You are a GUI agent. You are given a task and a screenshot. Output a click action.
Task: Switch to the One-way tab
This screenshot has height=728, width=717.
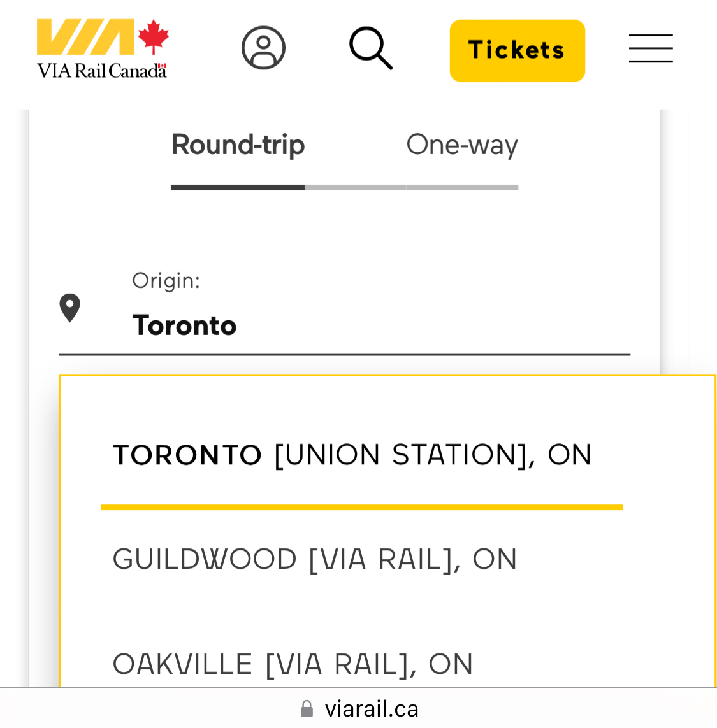(462, 145)
